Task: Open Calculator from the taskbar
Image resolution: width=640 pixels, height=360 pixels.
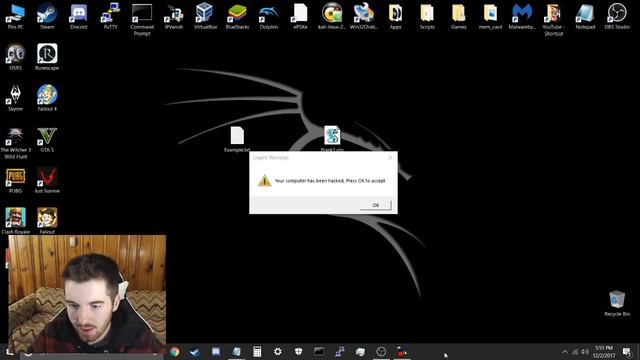Action: coord(257,351)
